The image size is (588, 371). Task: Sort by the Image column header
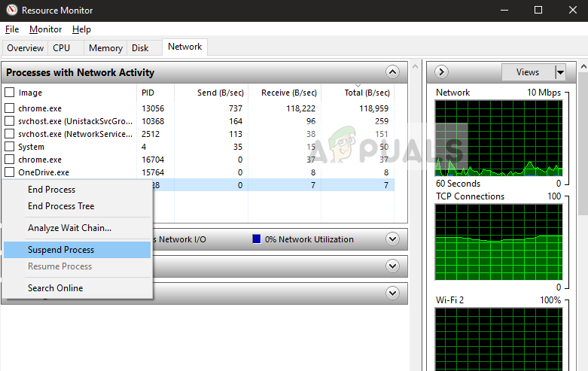(x=30, y=93)
